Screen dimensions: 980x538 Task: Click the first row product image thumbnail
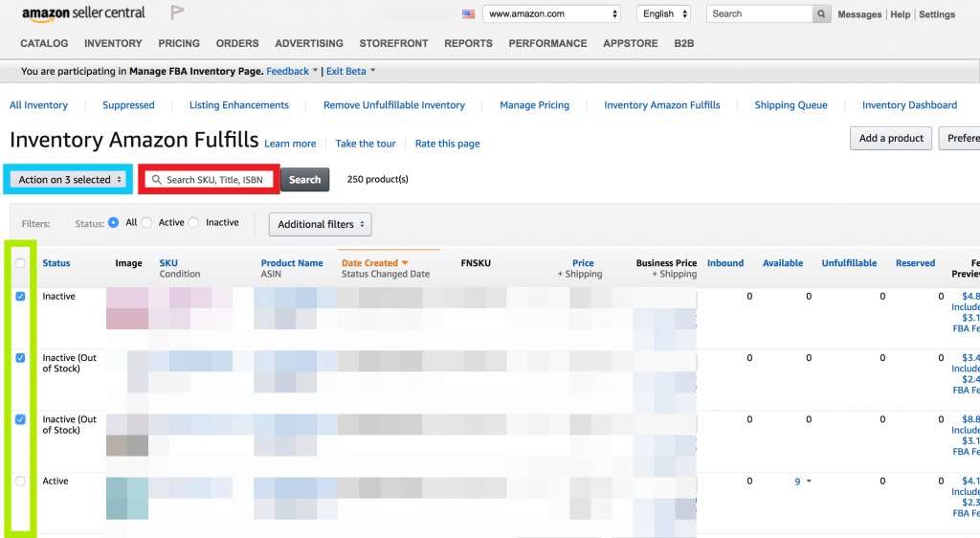127,308
